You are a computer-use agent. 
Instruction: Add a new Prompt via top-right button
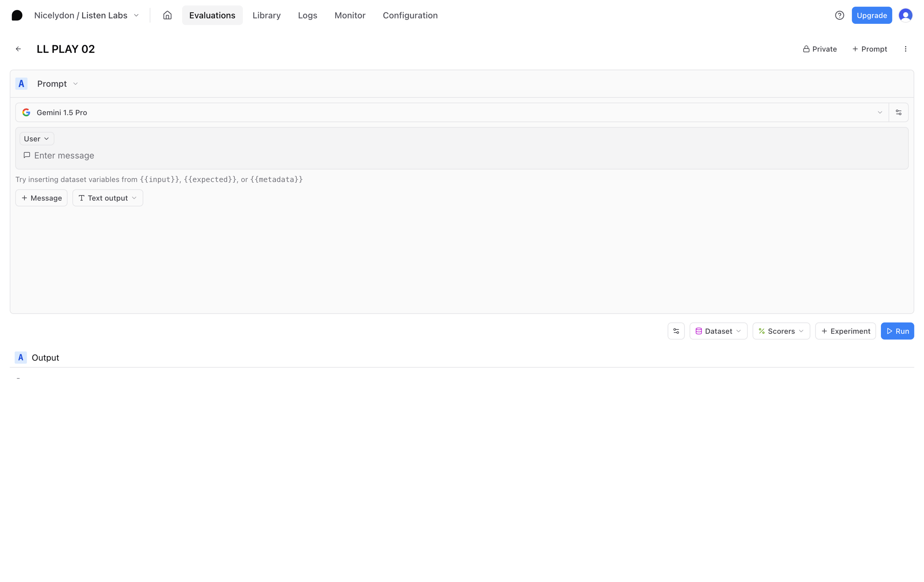pos(870,49)
